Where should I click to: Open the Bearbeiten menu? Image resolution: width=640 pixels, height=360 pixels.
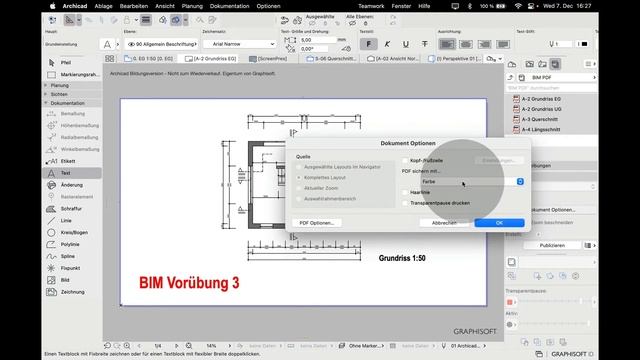[134, 6]
